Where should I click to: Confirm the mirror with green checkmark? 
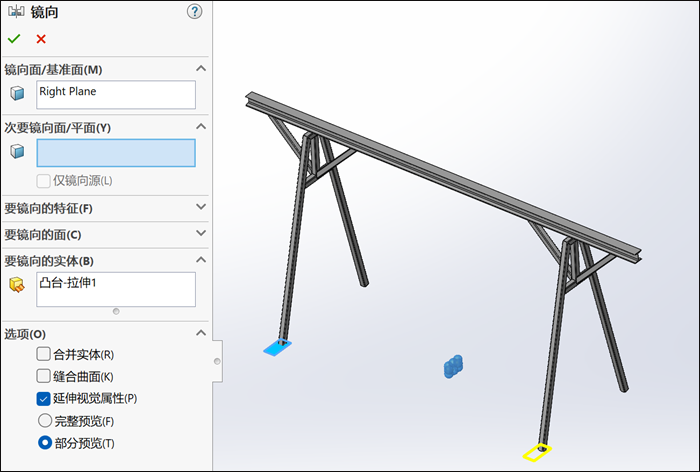14,39
